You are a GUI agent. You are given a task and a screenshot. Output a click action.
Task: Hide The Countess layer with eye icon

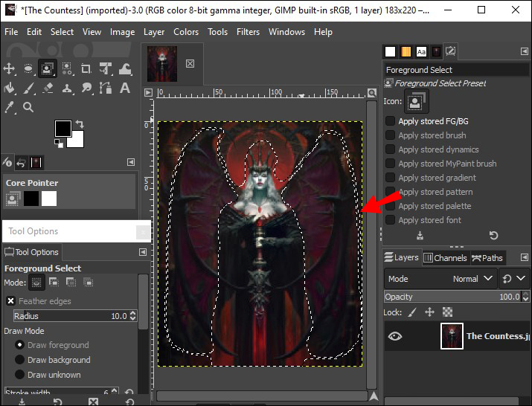coord(395,336)
